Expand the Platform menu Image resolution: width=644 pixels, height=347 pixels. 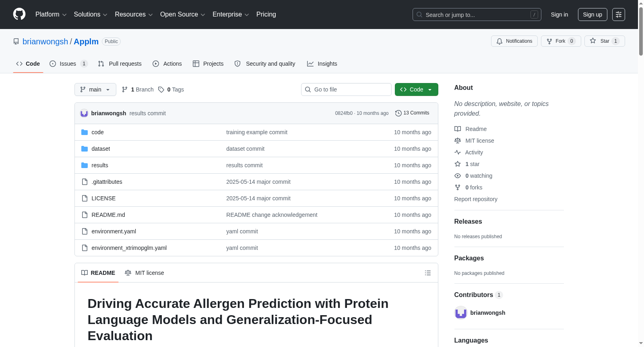point(51,15)
